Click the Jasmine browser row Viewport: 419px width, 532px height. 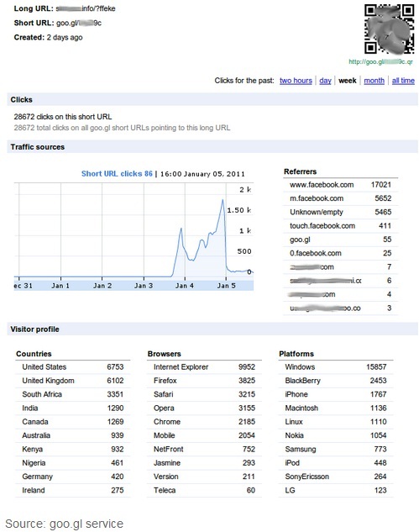pos(204,463)
